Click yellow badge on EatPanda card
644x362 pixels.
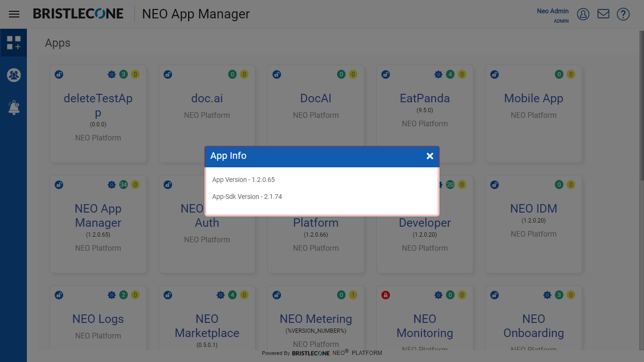pos(462,74)
